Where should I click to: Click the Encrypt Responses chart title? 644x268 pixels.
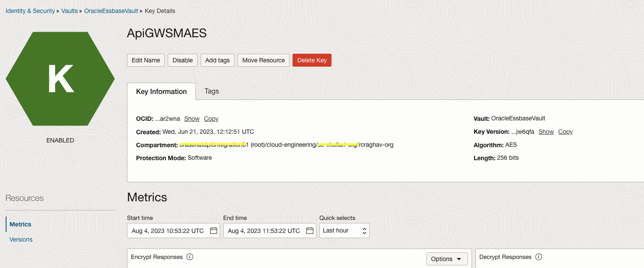pos(157,257)
